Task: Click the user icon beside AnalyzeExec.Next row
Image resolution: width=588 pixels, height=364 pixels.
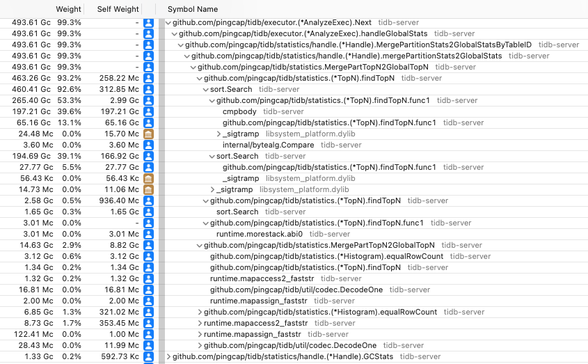Action: pyautogui.click(x=148, y=22)
